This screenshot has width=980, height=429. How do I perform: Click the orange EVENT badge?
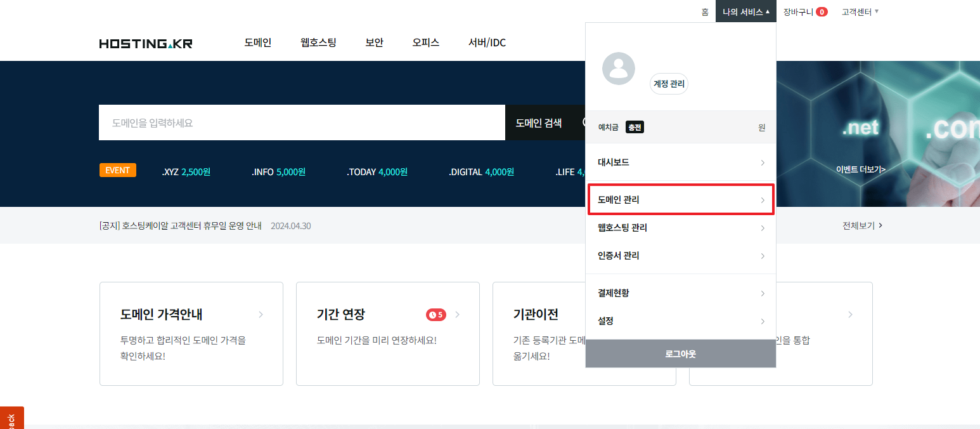click(x=117, y=171)
